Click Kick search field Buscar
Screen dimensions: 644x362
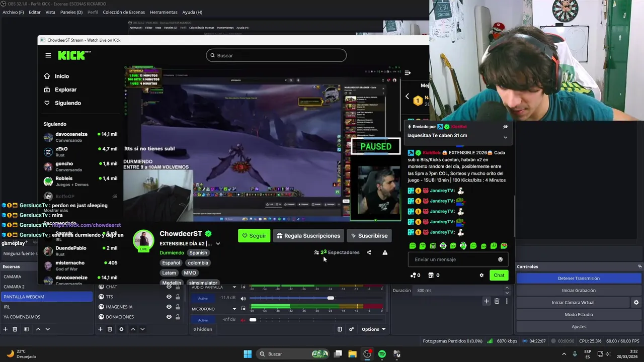point(276,55)
